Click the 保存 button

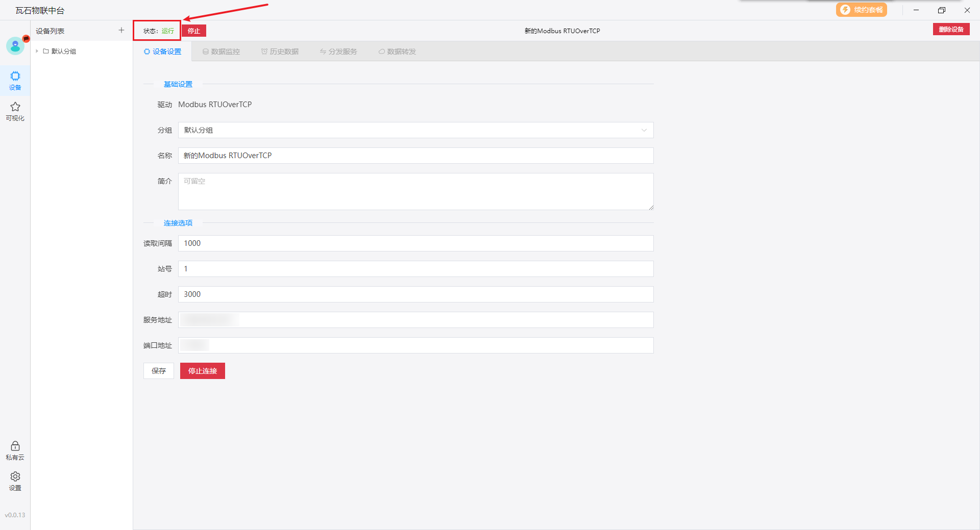click(x=159, y=371)
